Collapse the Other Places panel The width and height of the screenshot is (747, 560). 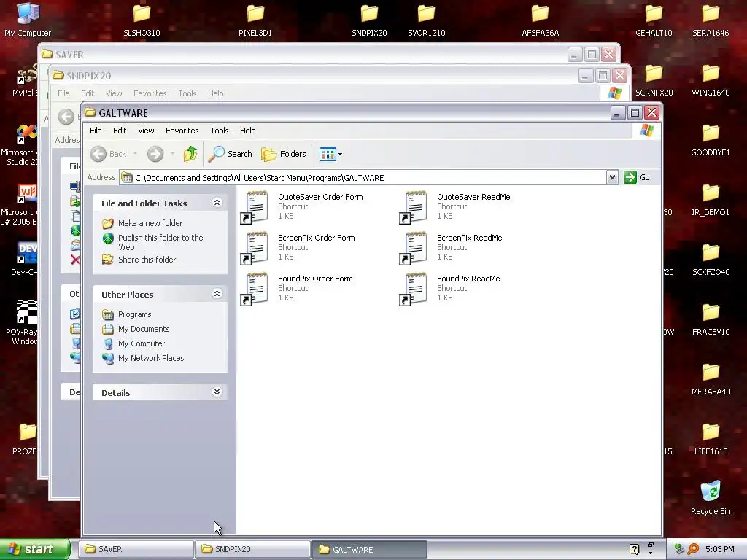point(217,294)
